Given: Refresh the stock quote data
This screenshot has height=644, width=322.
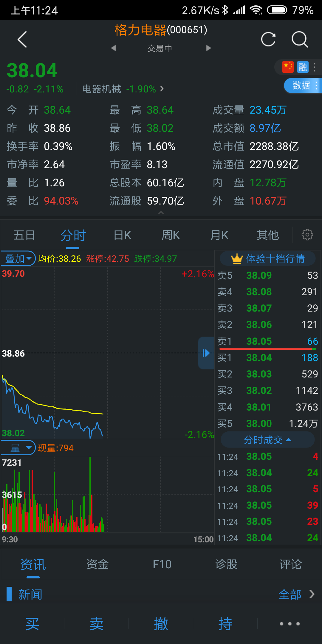Looking at the screenshot, I should (x=268, y=39).
